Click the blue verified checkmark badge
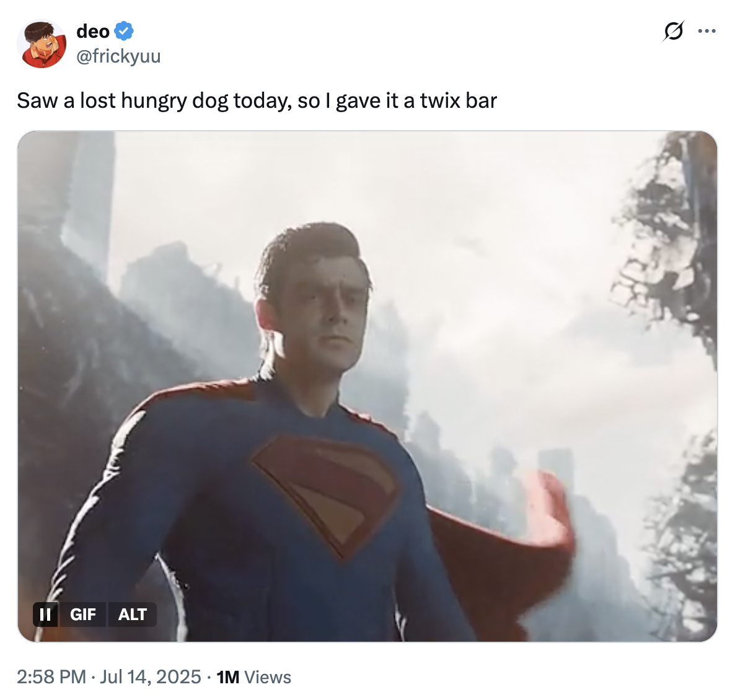Image resolution: width=735 pixels, height=700 pixels. (125, 30)
